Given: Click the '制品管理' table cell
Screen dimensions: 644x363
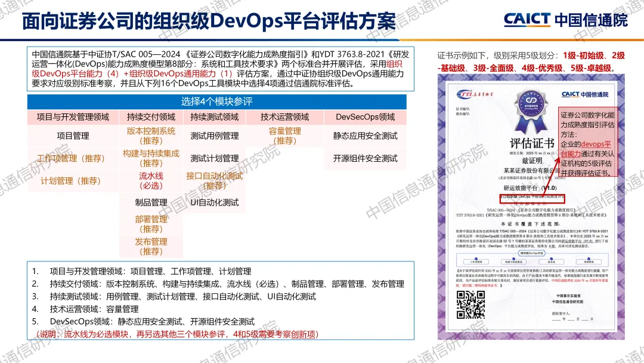Looking at the screenshot, I should tap(151, 202).
